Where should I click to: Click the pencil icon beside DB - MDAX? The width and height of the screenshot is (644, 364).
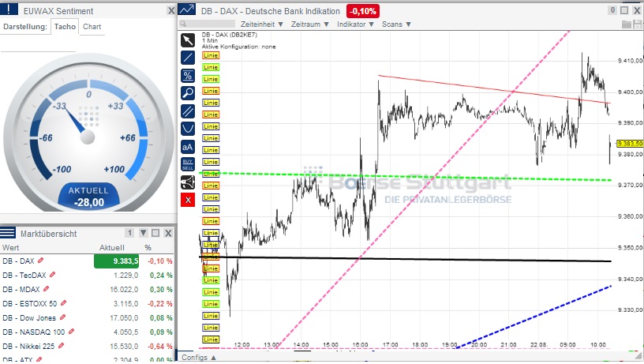[x=46, y=289]
